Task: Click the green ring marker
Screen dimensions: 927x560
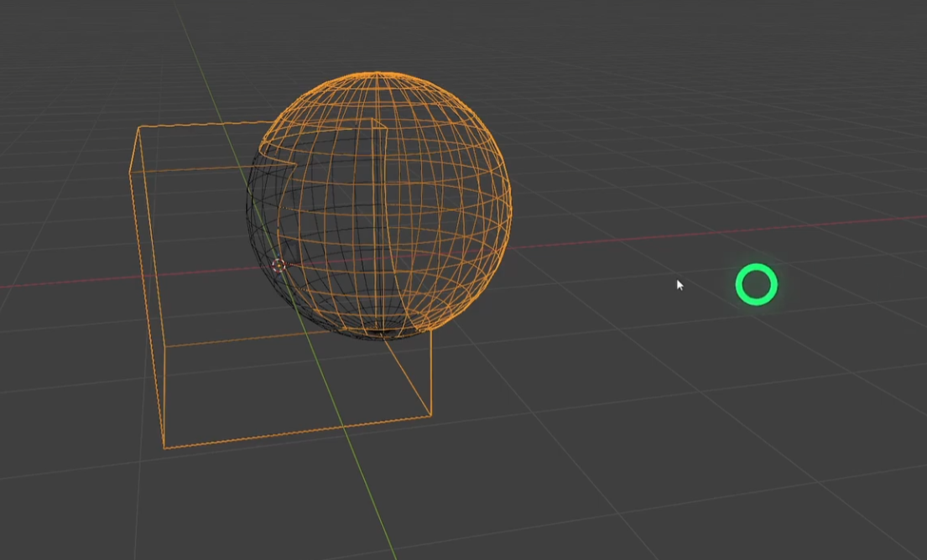Action: pos(756,284)
